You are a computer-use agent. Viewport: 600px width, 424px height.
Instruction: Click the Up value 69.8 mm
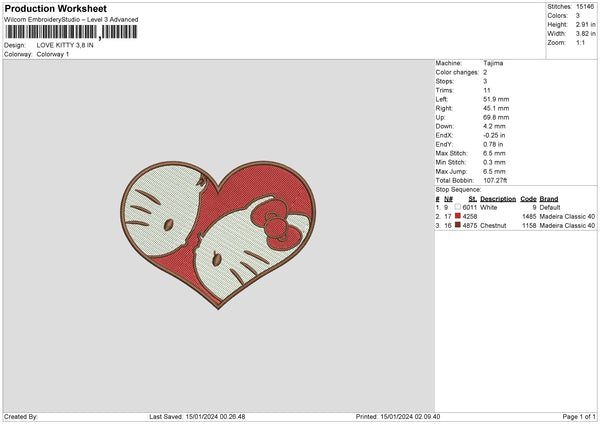pos(496,117)
